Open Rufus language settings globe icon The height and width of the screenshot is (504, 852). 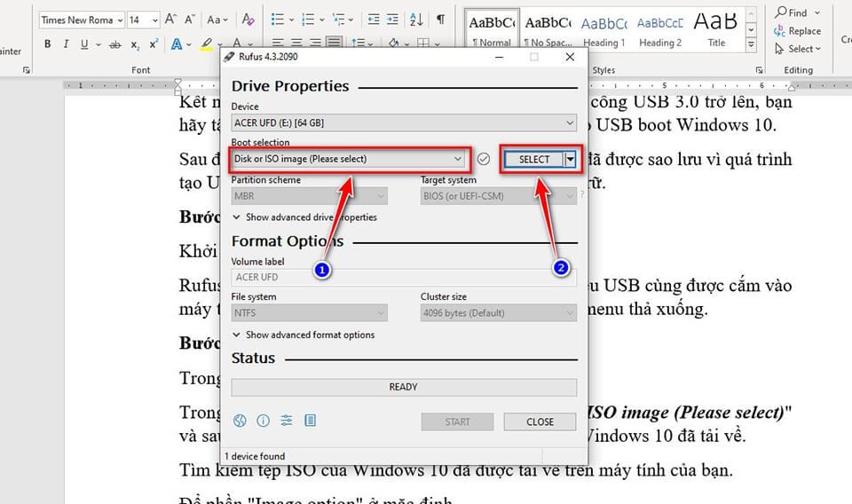tap(240, 421)
